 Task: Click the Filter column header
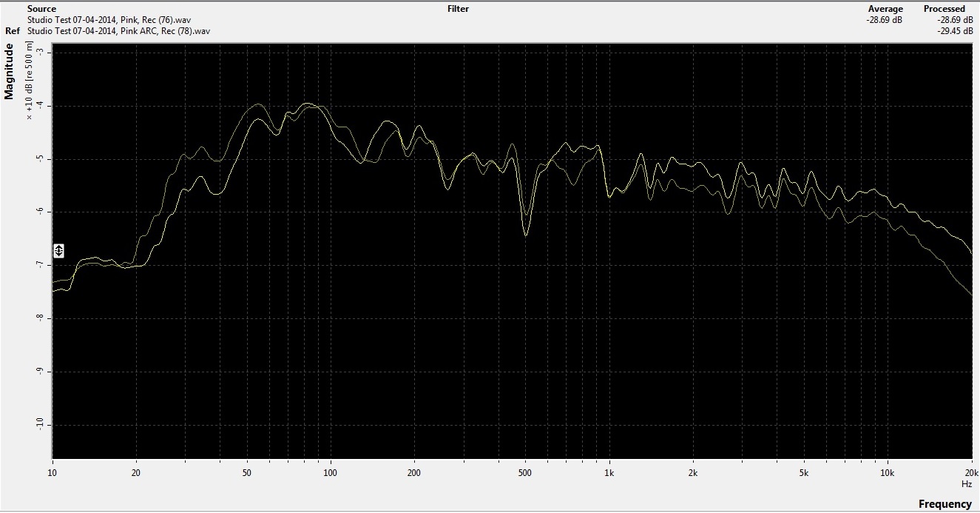click(458, 9)
